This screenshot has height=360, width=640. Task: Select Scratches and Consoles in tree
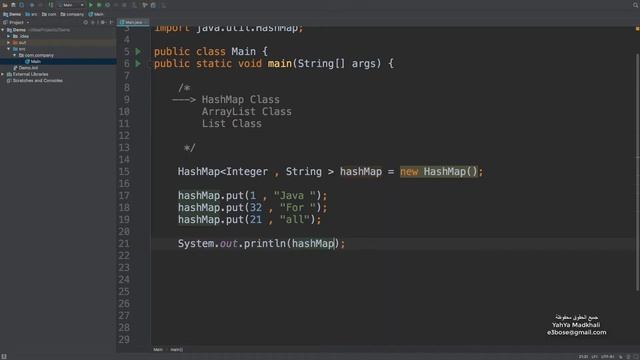[35, 81]
